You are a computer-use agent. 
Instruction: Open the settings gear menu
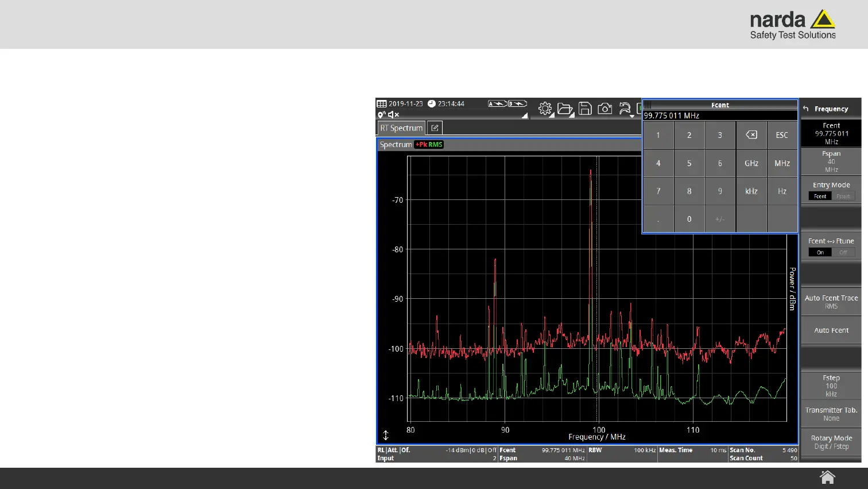(545, 109)
